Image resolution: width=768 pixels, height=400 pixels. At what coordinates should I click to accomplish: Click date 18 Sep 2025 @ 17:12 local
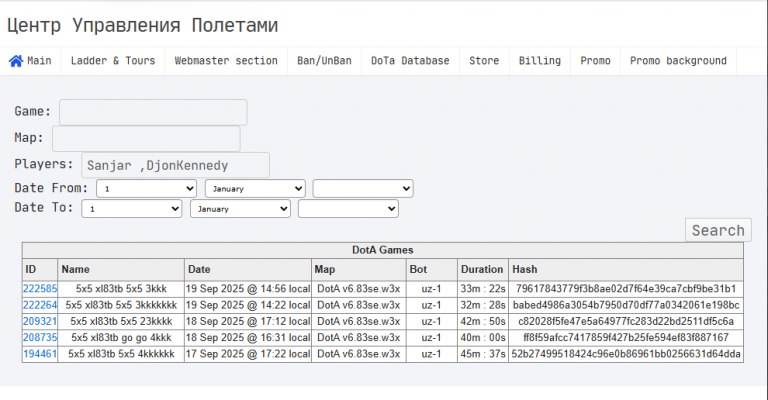[x=248, y=321]
